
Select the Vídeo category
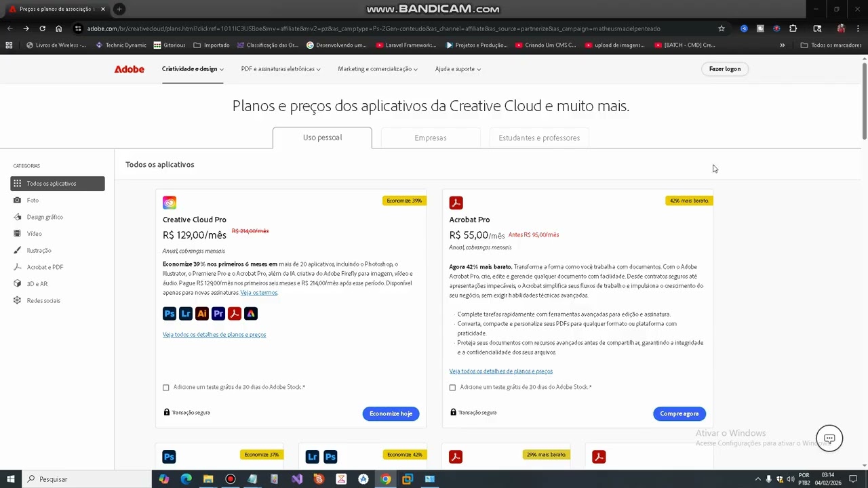coord(58,234)
